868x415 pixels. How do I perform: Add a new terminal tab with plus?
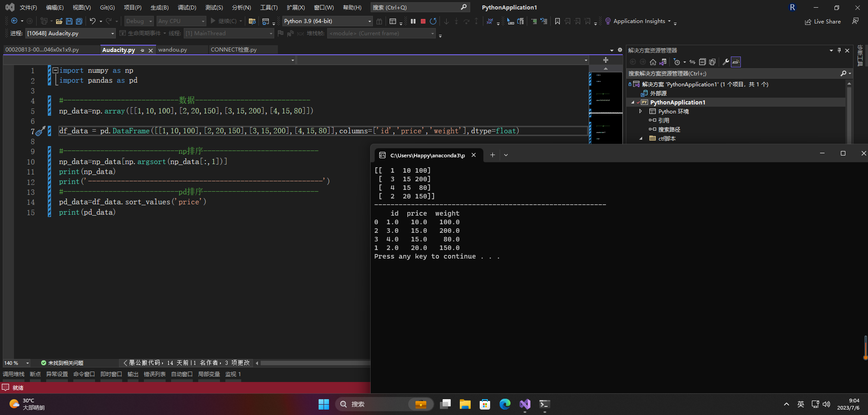pyautogui.click(x=492, y=155)
